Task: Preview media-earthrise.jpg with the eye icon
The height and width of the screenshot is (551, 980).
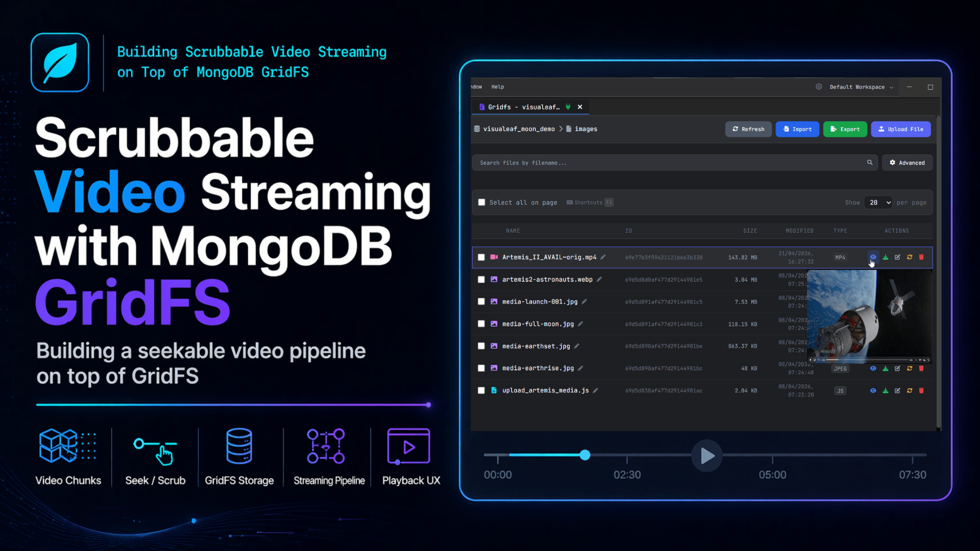Action: (x=873, y=368)
